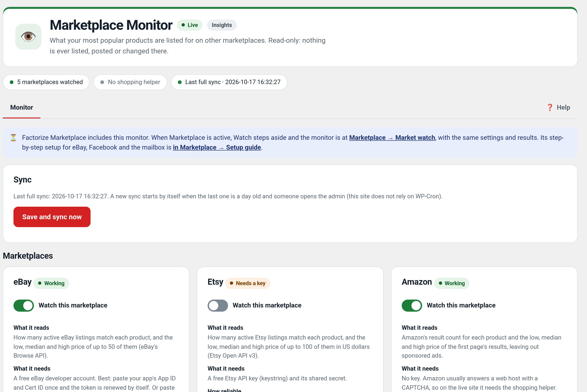Click What it needs heading in Etsy card
587x392 pixels.
[226, 369]
